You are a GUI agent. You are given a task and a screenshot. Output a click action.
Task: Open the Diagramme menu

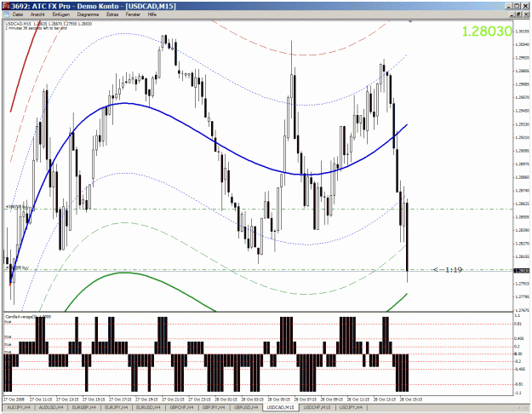(88, 14)
